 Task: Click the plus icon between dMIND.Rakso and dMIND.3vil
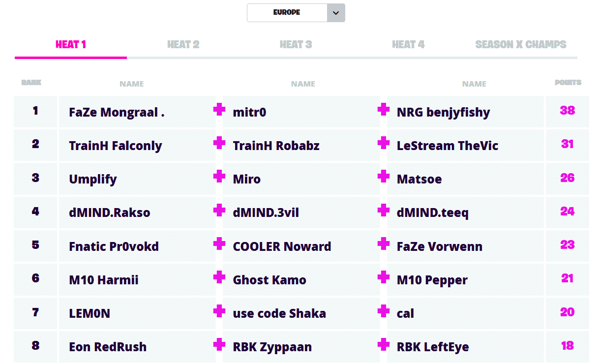point(219,211)
